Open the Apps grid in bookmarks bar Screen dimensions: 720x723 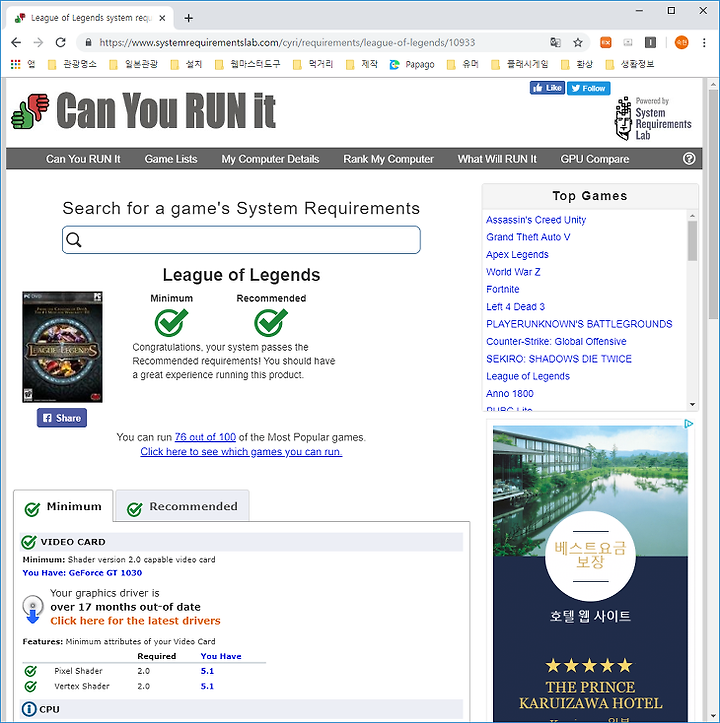(x=16, y=64)
